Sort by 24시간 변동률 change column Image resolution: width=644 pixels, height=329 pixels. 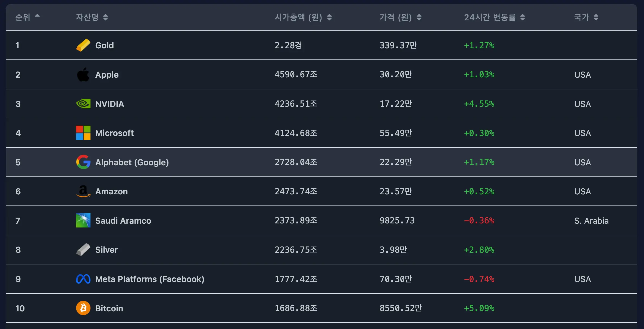523,17
